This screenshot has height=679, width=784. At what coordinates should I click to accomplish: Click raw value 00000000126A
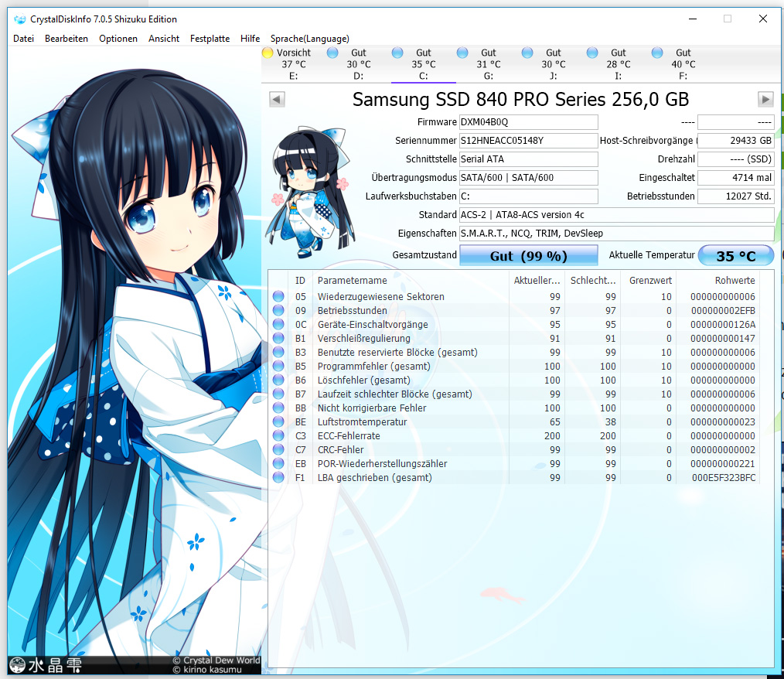pos(724,325)
